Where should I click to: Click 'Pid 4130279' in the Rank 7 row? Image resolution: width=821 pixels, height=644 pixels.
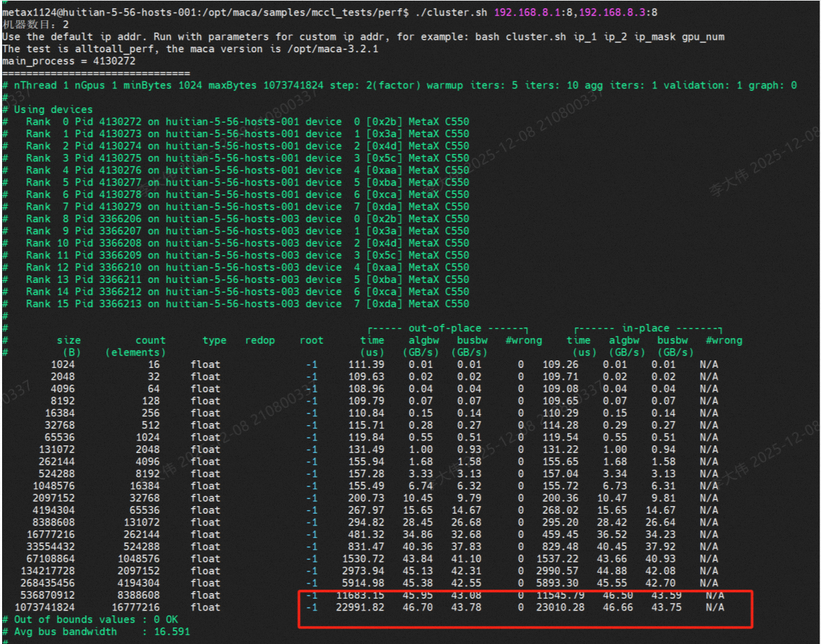pyautogui.click(x=108, y=207)
